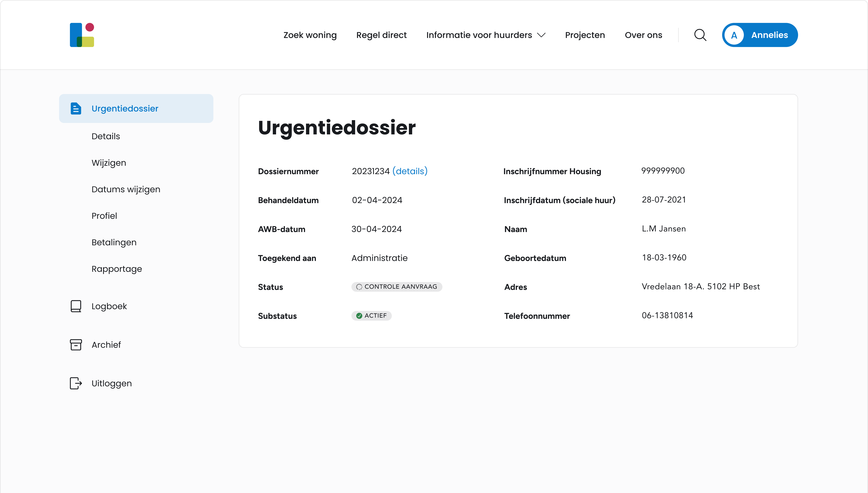Open the dossier details link

coord(410,171)
